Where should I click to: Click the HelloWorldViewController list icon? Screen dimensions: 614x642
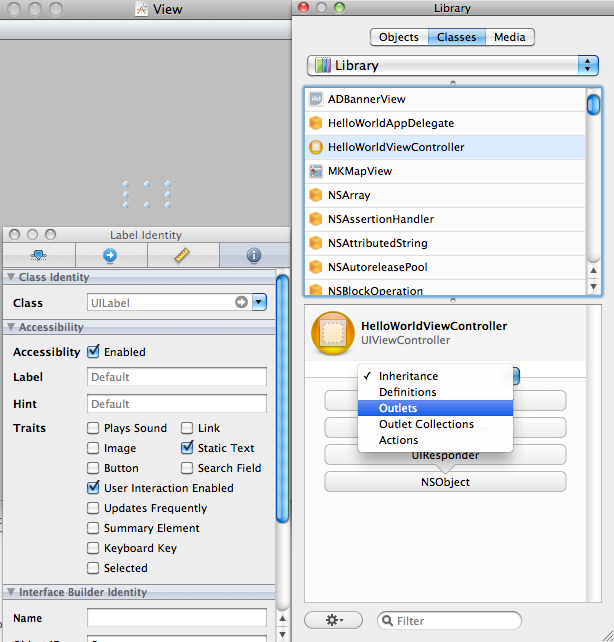point(316,147)
